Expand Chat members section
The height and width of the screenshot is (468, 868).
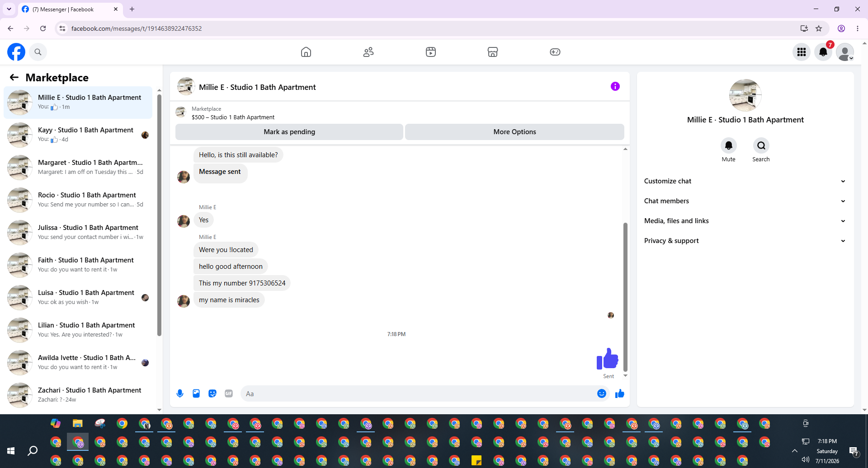[745, 201]
